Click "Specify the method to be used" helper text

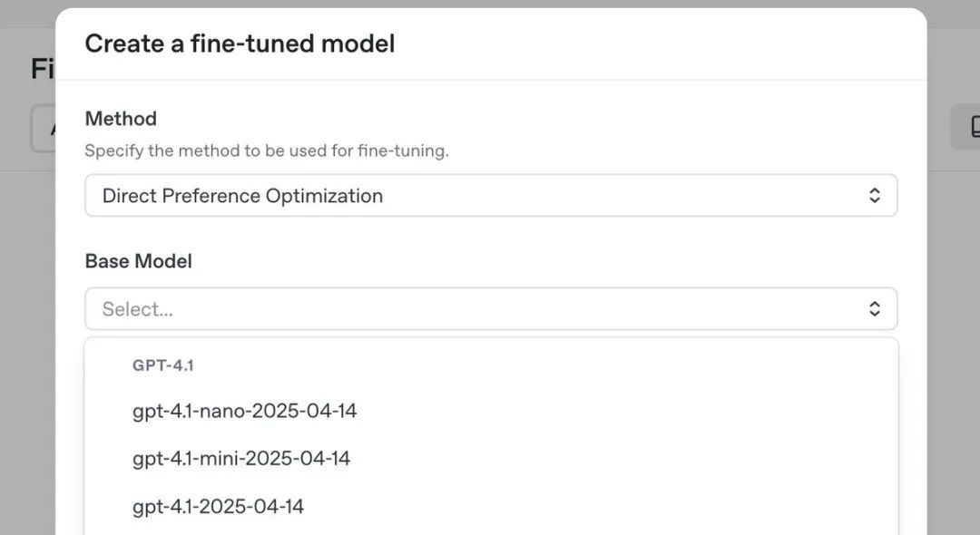point(267,151)
